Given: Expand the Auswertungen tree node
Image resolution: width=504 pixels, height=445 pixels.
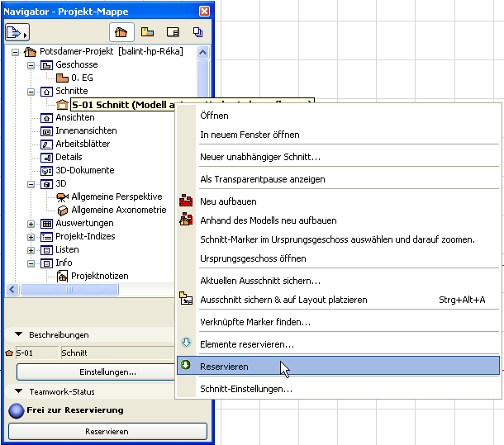Looking at the screenshot, I should [x=31, y=224].
